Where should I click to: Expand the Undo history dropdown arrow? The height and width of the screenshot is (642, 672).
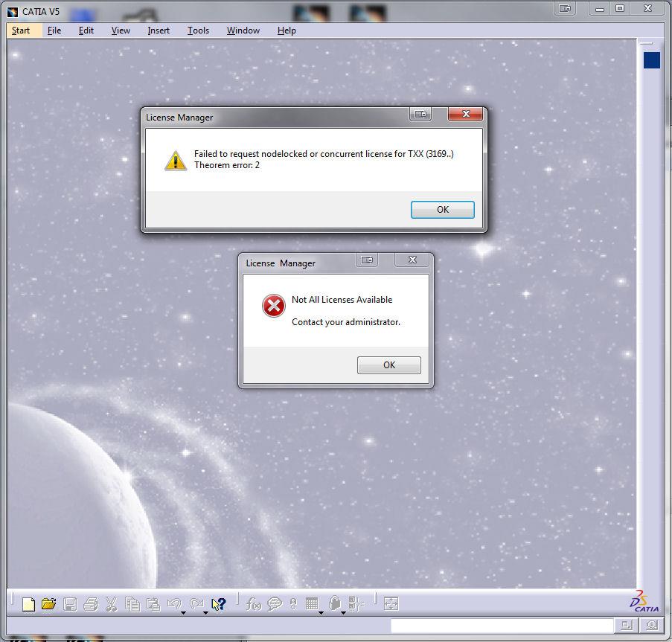point(183,613)
